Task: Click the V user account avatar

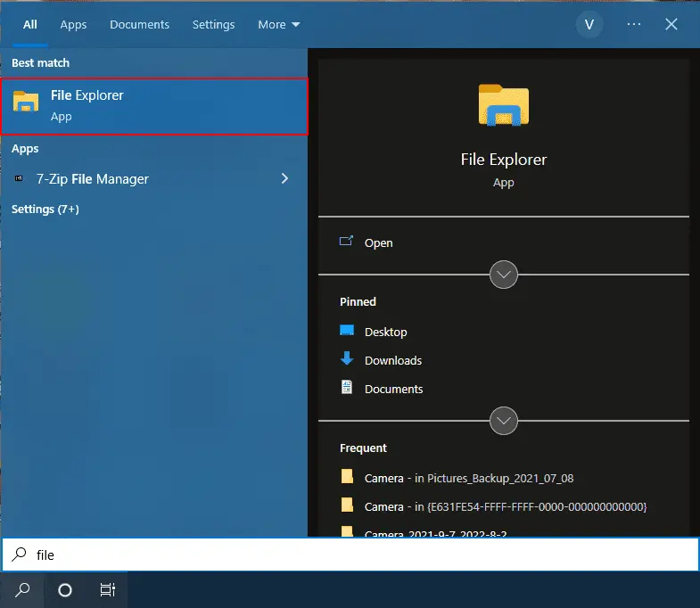Action: pos(589,25)
